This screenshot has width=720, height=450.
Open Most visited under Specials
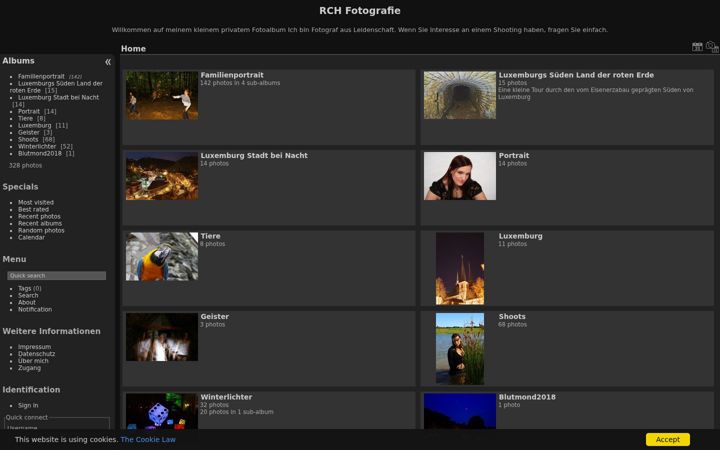point(36,202)
